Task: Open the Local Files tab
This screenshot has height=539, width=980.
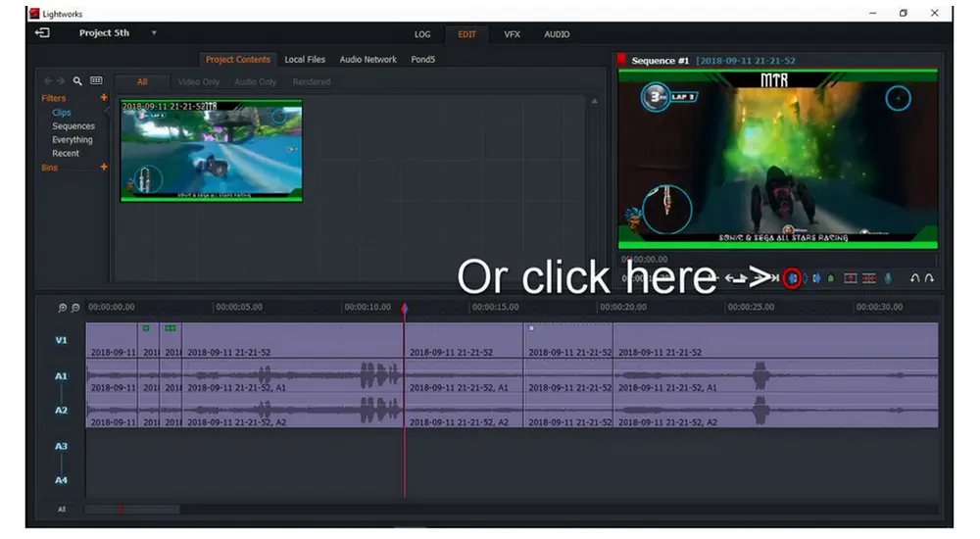Action: 305,60
